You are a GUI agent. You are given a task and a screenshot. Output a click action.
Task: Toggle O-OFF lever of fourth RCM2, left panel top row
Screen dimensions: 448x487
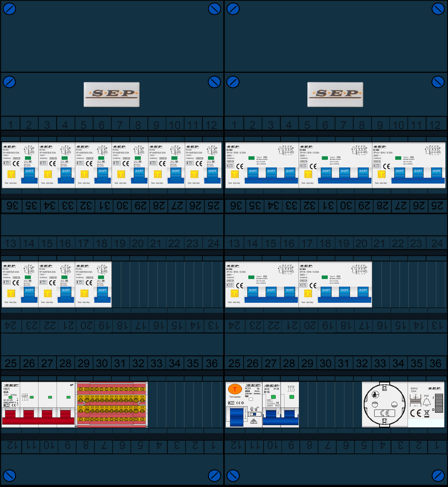click(139, 175)
